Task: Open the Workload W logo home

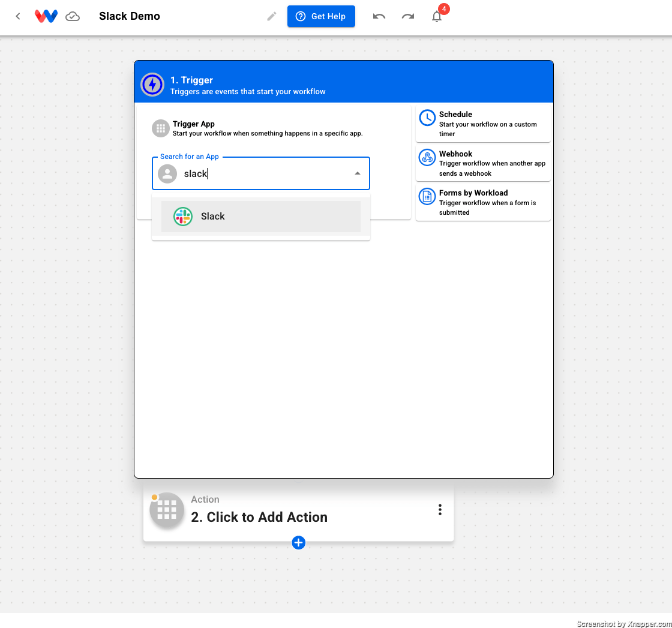Action: tap(46, 16)
